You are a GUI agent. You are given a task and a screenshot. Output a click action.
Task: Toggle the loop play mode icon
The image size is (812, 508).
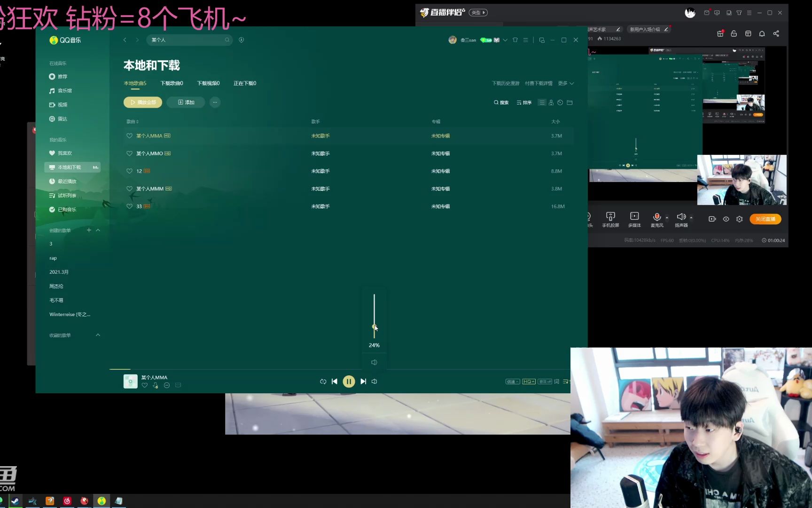click(x=323, y=381)
